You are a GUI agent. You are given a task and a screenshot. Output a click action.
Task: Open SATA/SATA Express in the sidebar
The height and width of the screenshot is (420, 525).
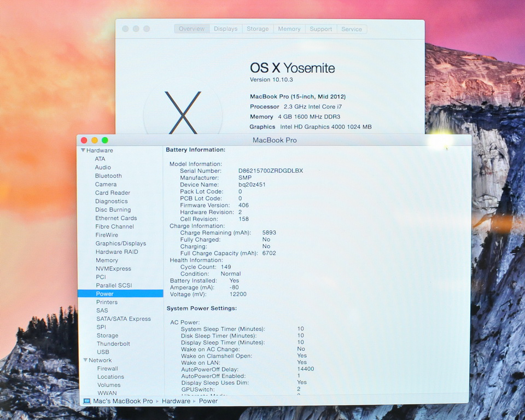click(x=124, y=319)
